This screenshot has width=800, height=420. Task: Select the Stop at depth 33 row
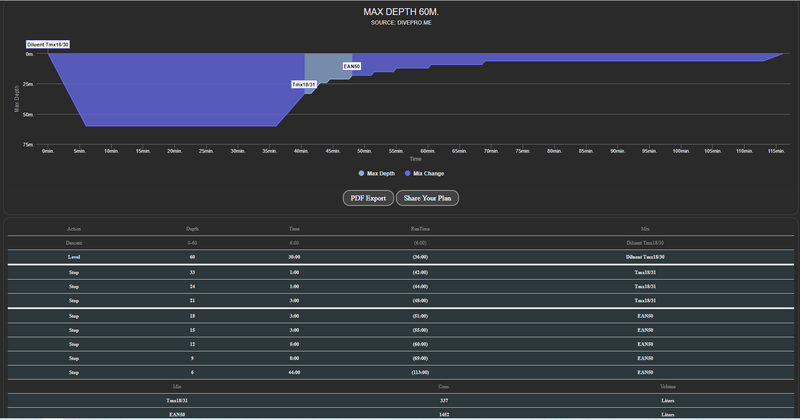pos(400,271)
